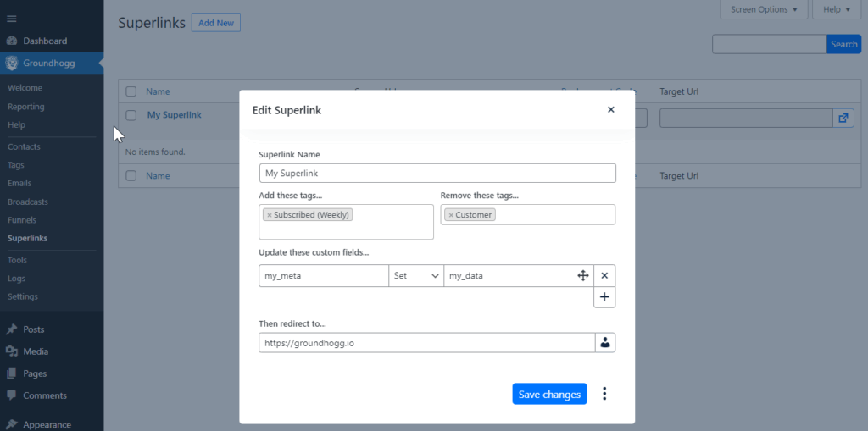This screenshot has width=868, height=431.
Task: Click the Pages icon in sidebar
Action: click(x=12, y=373)
